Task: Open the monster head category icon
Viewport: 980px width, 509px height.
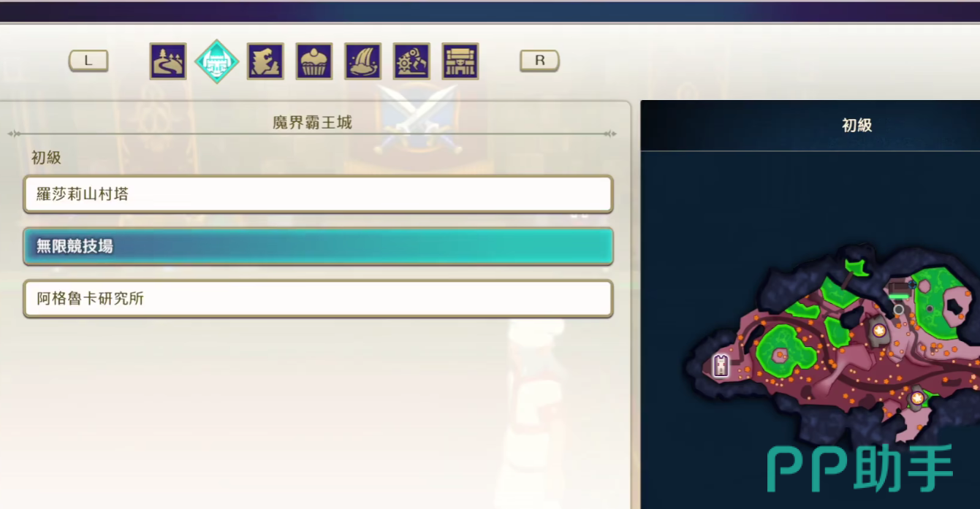Action: point(265,61)
